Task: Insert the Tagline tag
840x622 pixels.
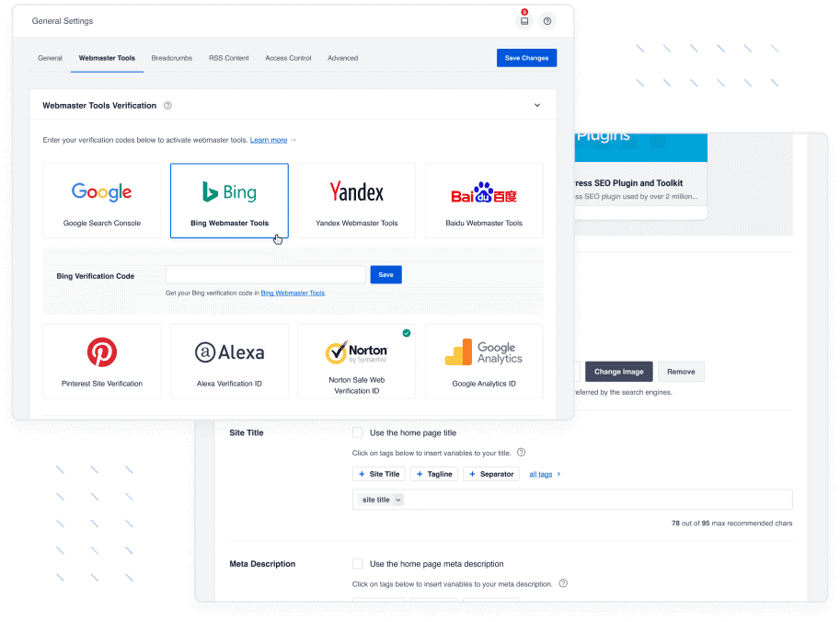Action: click(434, 474)
